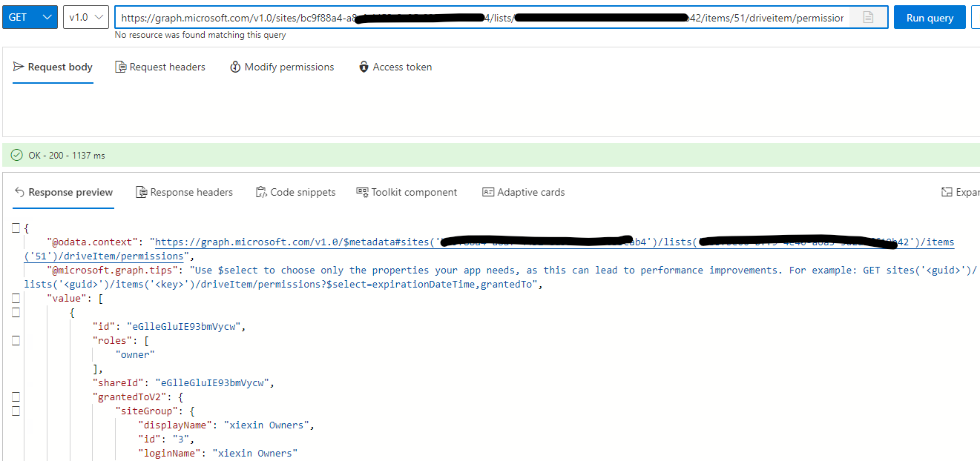This screenshot has width=980, height=461.
Task: Open the GET method dropdown
Action: click(x=30, y=16)
